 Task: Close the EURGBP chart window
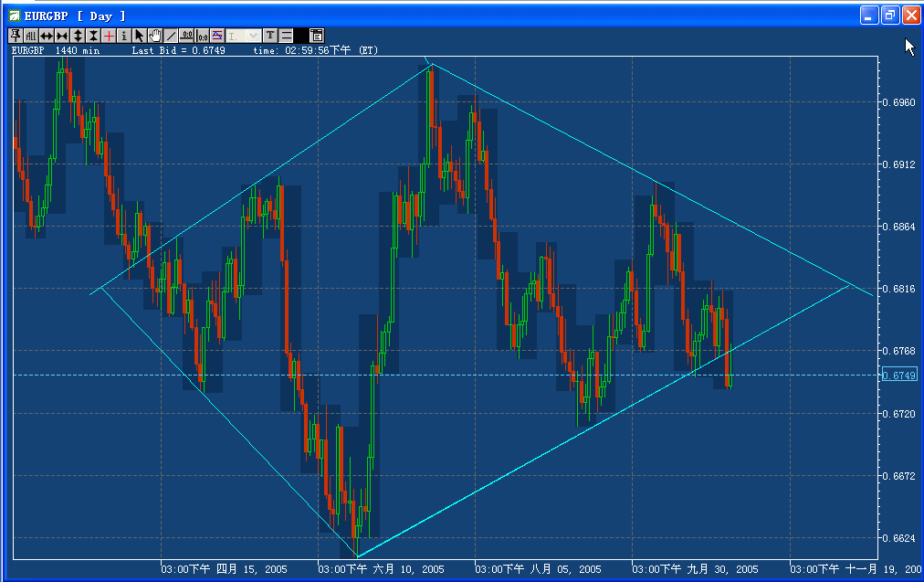click(911, 16)
